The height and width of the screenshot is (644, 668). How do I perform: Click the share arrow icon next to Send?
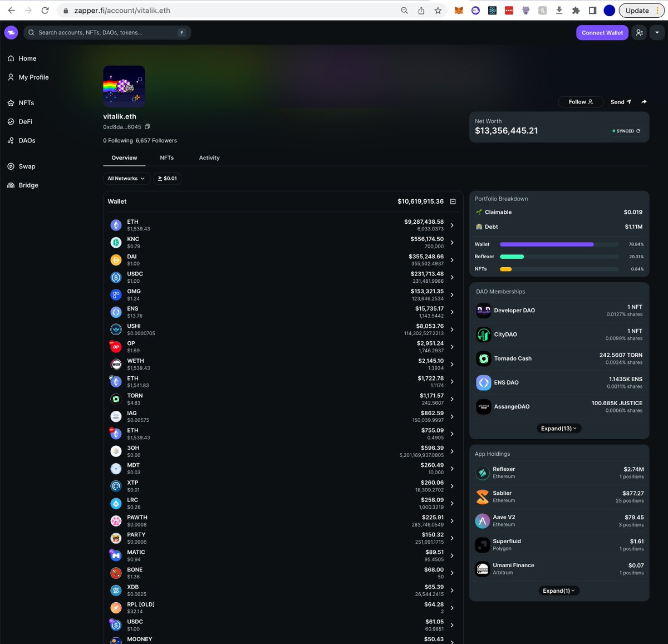644,102
